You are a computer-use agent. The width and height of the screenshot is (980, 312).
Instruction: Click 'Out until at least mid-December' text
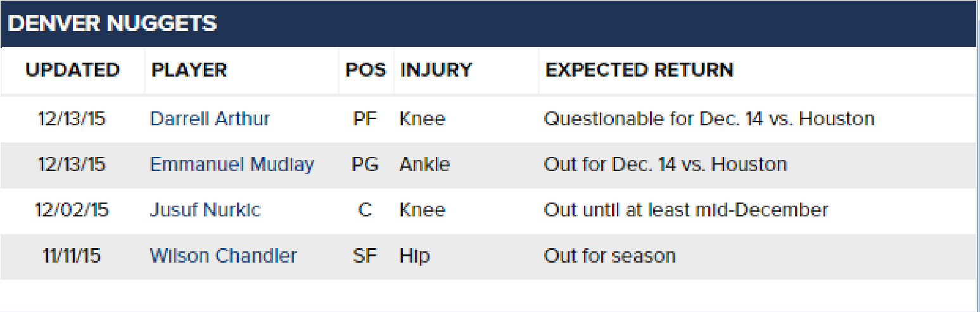(686, 210)
